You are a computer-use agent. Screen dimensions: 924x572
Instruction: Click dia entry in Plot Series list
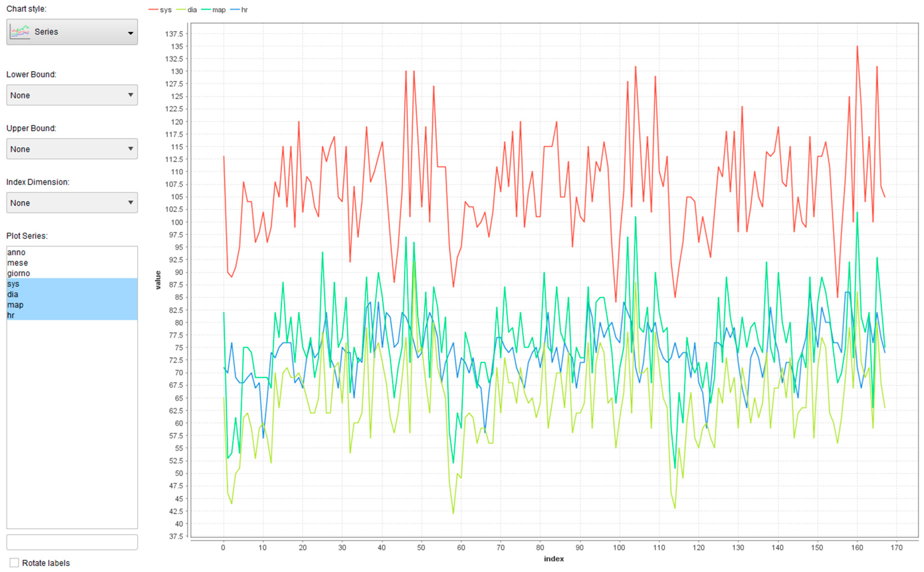pyautogui.click(x=13, y=294)
